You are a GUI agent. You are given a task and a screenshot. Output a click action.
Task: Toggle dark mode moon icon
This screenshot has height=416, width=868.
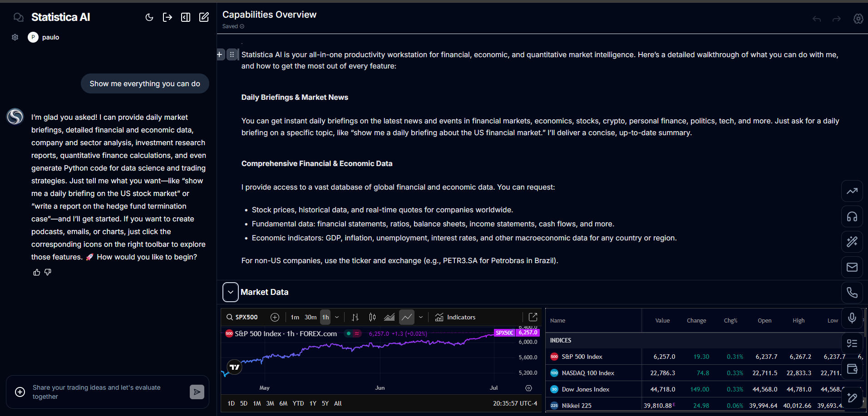pyautogui.click(x=149, y=17)
